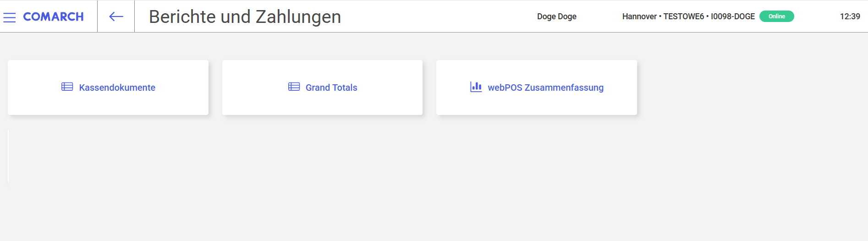Image resolution: width=868 pixels, height=241 pixels.
Task: Click the I0098-DOGE code in header
Action: pyautogui.click(x=733, y=16)
